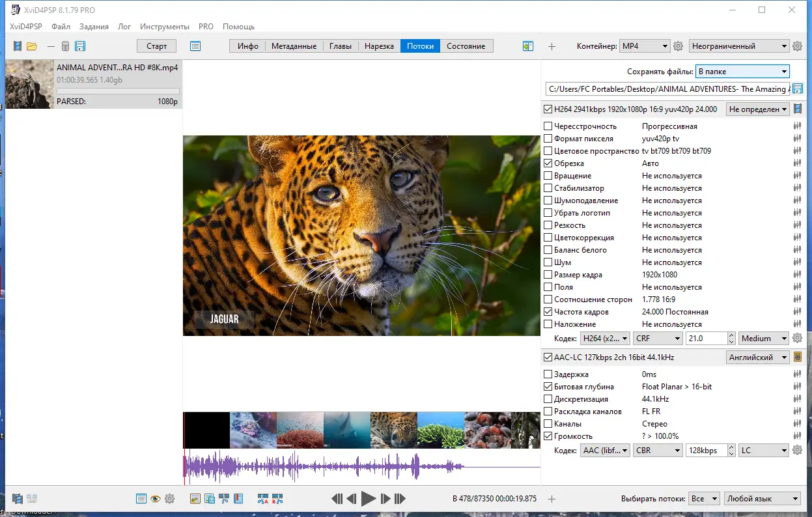The height and width of the screenshot is (517, 812).
Task: Expand the Сохранять файлы dropdown
Action: click(x=742, y=72)
